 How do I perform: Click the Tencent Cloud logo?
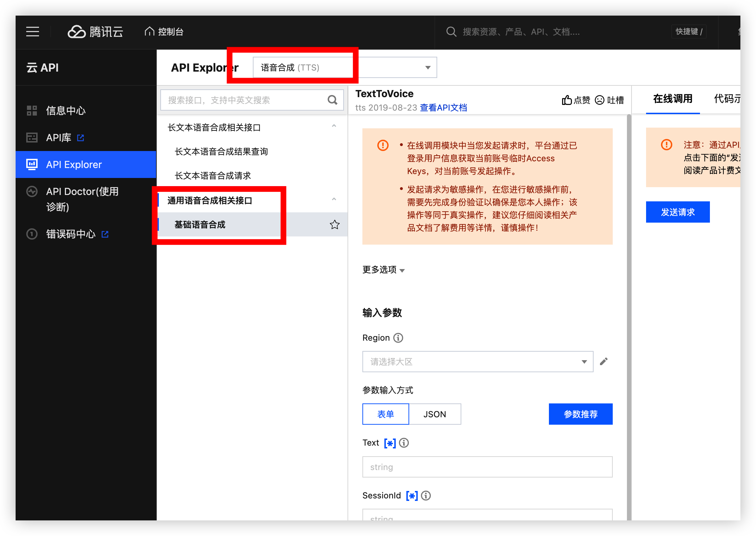(x=95, y=32)
